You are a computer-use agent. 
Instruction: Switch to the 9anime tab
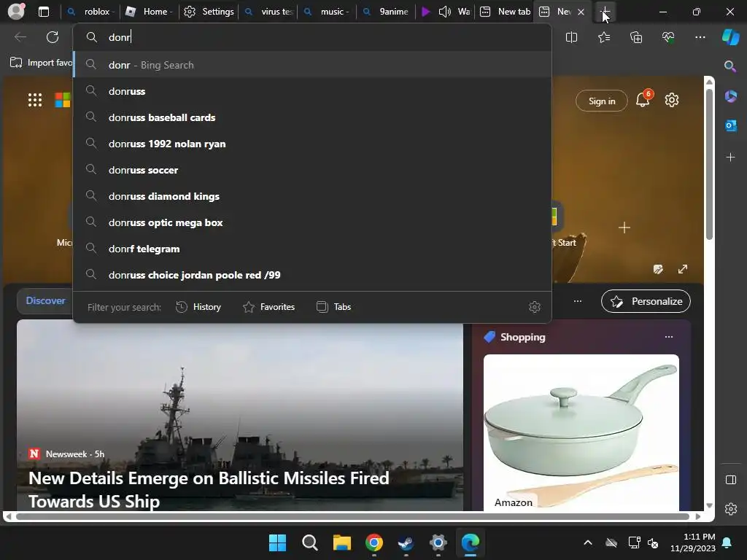click(387, 12)
